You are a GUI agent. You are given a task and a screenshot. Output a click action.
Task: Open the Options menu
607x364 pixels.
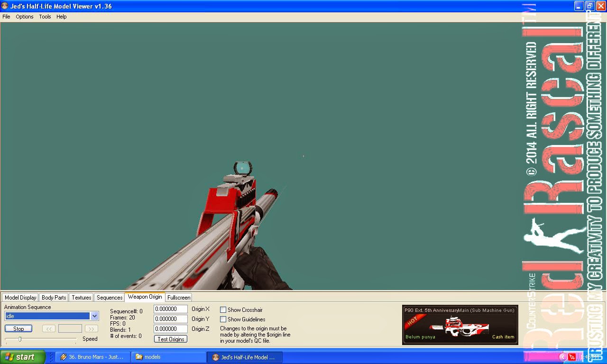pos(25,17)
